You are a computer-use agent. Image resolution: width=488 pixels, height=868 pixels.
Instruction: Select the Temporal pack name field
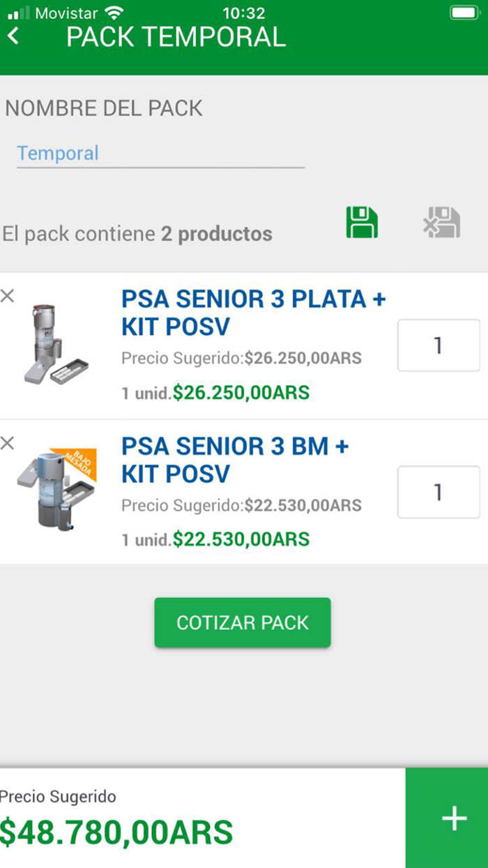pyautogui.click(x=160, y=153)
